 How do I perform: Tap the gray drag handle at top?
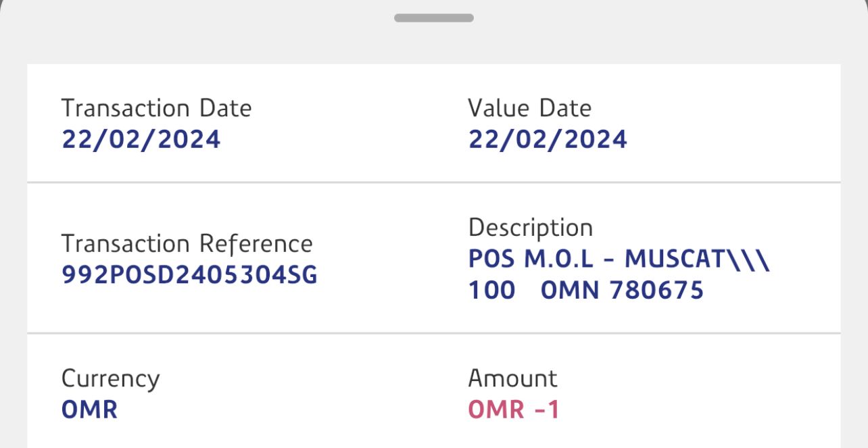tap(433, 18)
